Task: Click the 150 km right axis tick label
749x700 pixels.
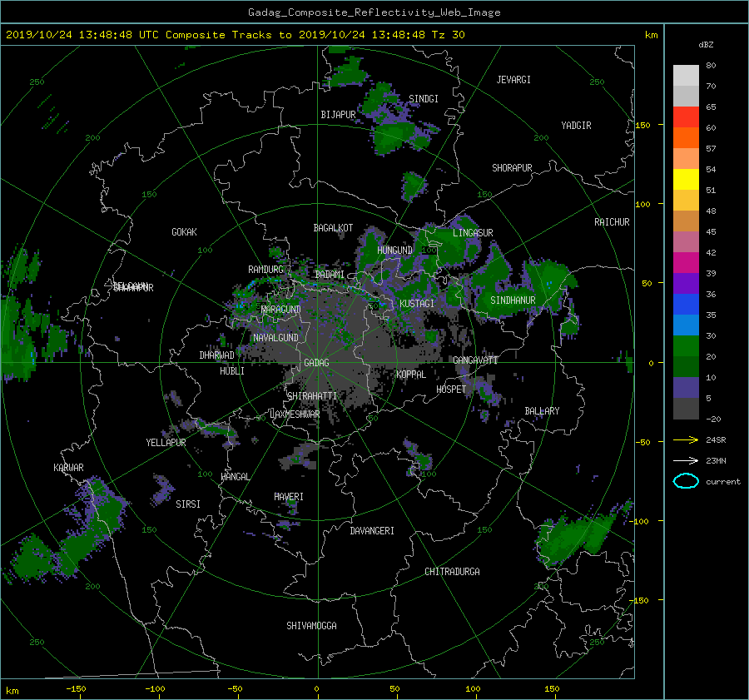Action: tap(642, 125)
